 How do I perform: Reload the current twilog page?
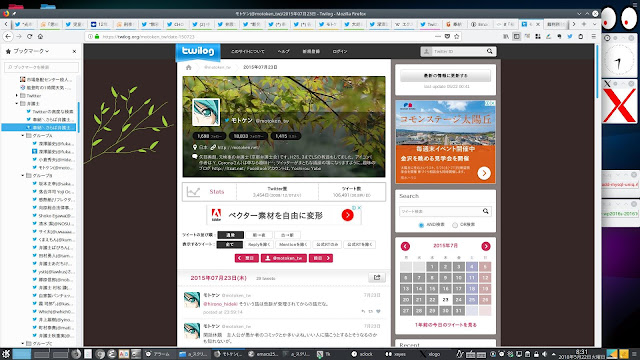click(x=29, y=36)
